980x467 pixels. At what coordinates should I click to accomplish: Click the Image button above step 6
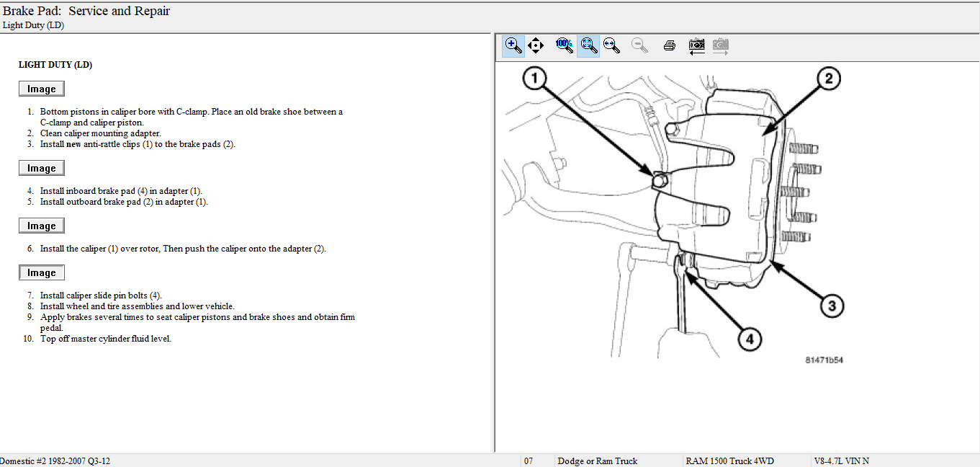(x=42, y=226)
